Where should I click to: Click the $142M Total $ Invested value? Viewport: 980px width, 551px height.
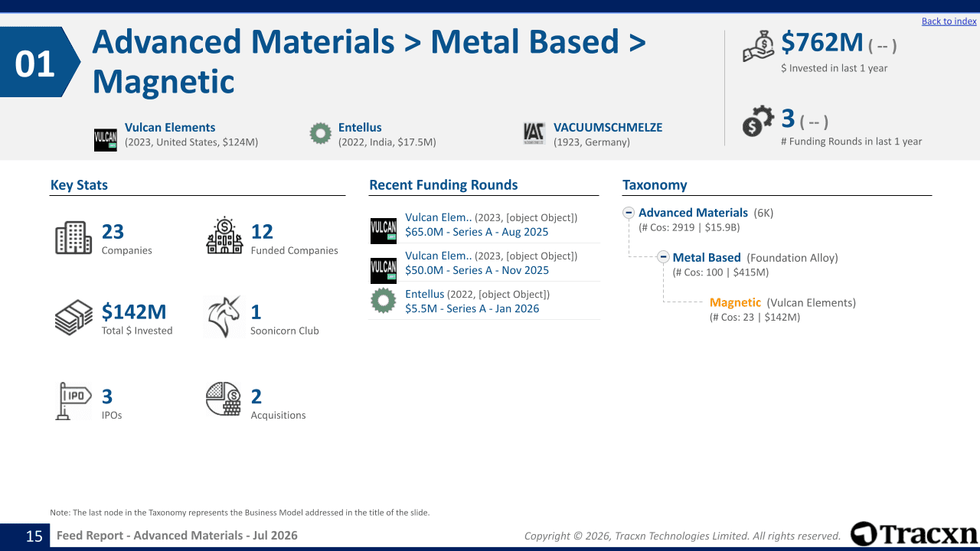(x=134, y=311)
